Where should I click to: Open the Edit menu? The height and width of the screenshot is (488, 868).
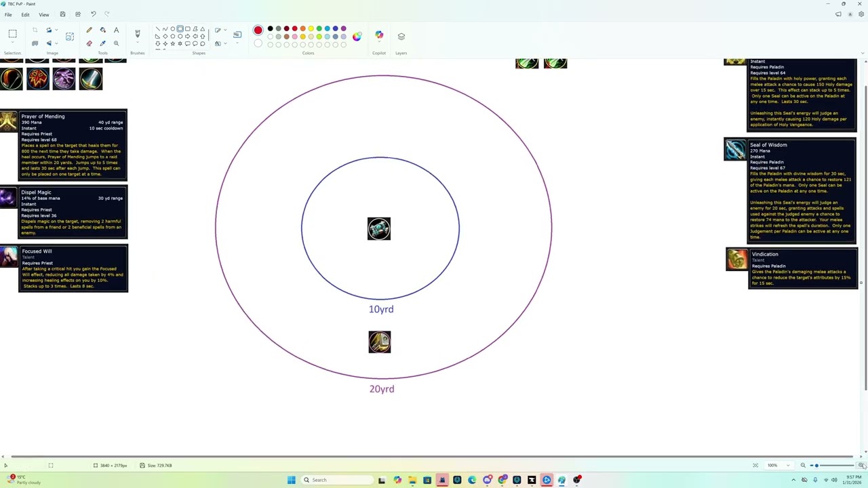(x=25, y=14)
